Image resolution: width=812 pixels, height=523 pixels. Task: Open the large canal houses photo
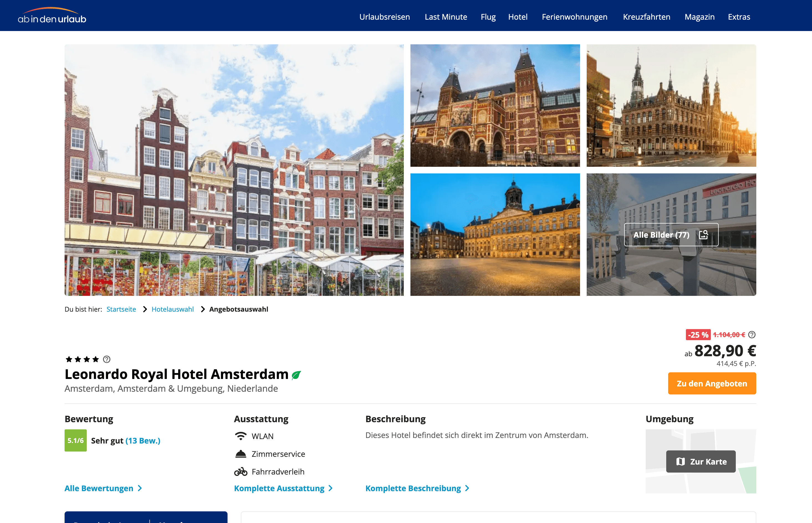[234, 170]
